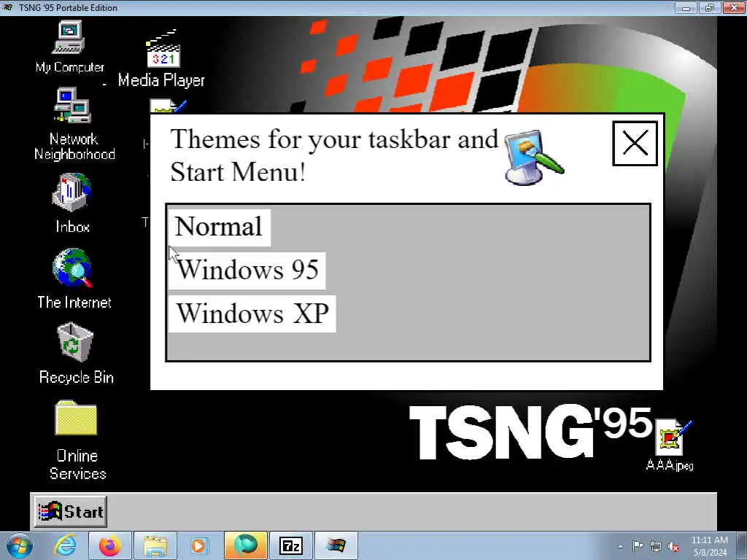Click the themes paintbrush monitor icon
This screenshot has height=560, width=747.
click(533, 157)
